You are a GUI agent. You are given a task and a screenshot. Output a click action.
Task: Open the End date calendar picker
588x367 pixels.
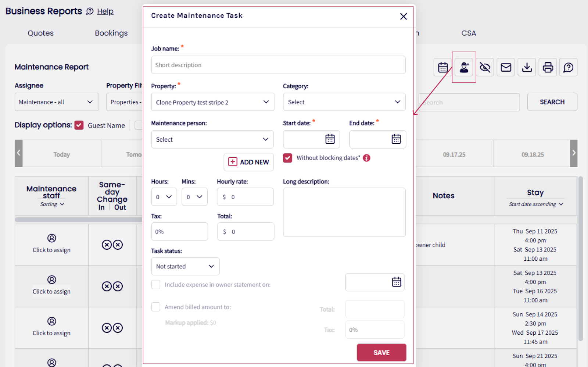pos(396,139)
